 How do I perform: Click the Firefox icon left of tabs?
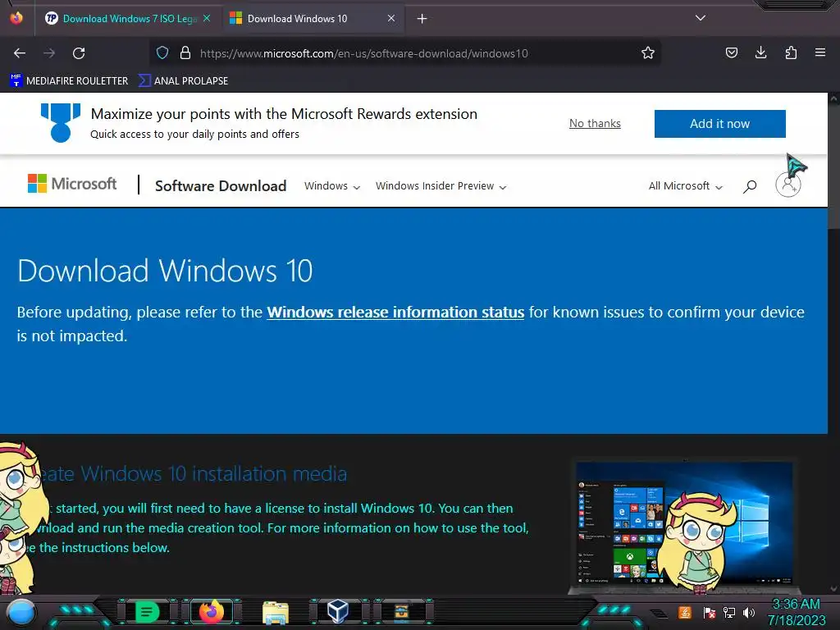pyautogui.click(x=16, y=18)
